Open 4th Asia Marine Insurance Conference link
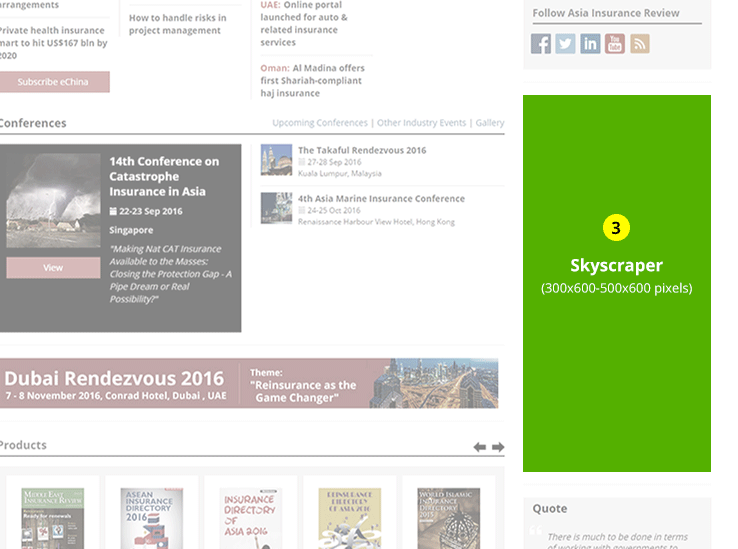The height and width of the screenshot is (549, 738). [381, 199]
